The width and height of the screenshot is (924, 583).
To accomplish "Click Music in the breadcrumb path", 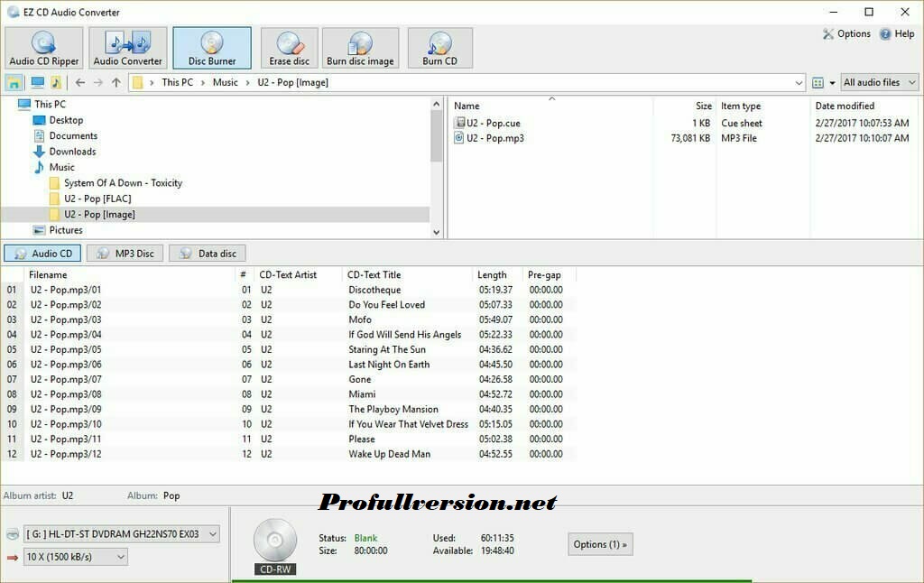I will (x=225, y=81).
